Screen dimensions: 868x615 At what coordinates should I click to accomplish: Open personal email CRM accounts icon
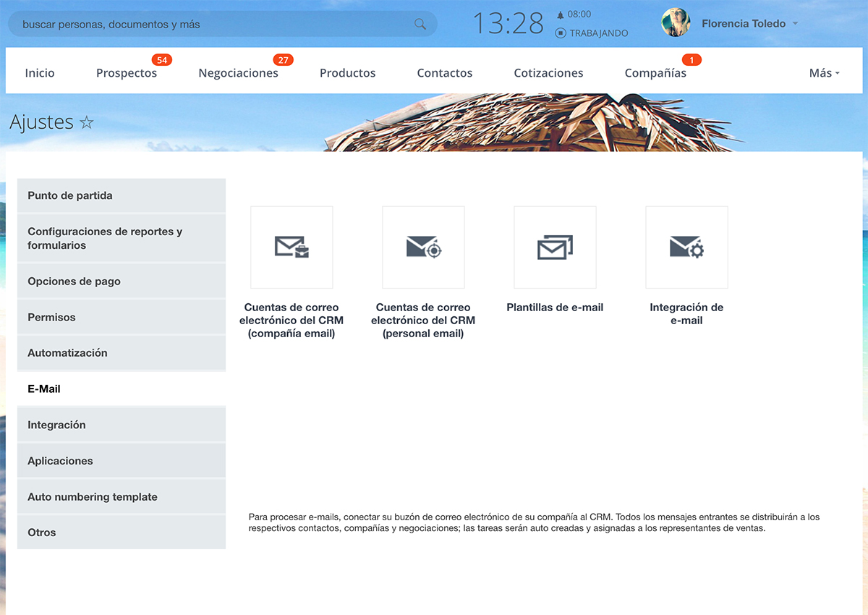tap(423, 247)
